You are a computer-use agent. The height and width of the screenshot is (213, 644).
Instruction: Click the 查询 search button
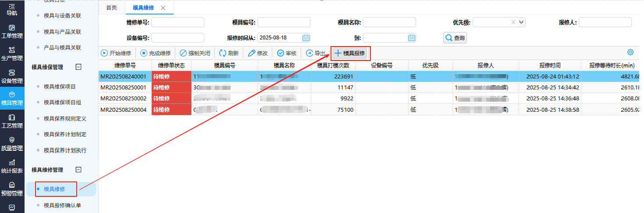pos(455,38)
